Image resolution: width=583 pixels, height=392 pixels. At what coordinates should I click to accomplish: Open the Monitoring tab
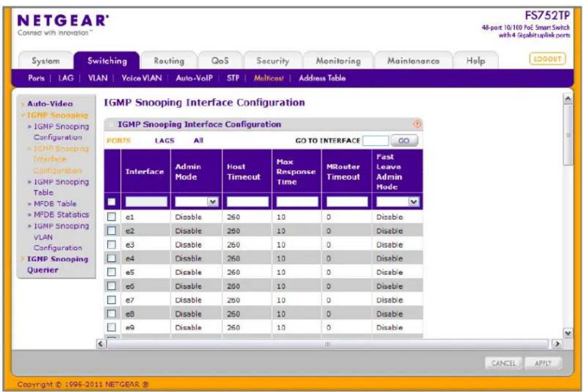(339, 61)
